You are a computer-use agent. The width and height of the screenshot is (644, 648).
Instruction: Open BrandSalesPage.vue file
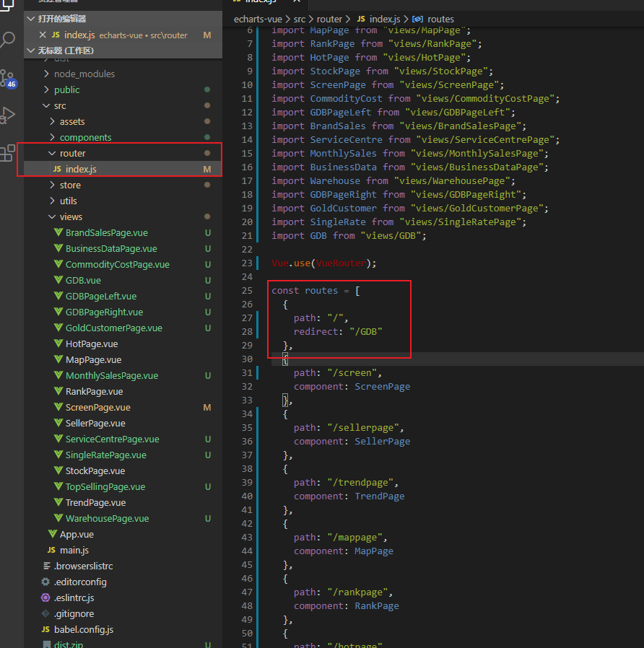[123, 232]
